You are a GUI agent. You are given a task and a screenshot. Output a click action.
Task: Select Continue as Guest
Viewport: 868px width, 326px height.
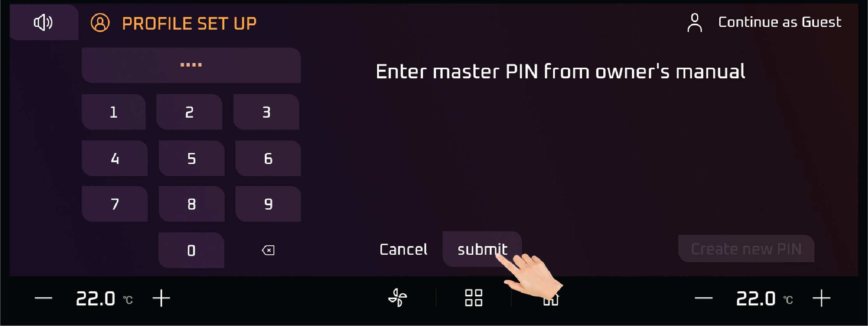pyautogui.click(x=780, y=22)
